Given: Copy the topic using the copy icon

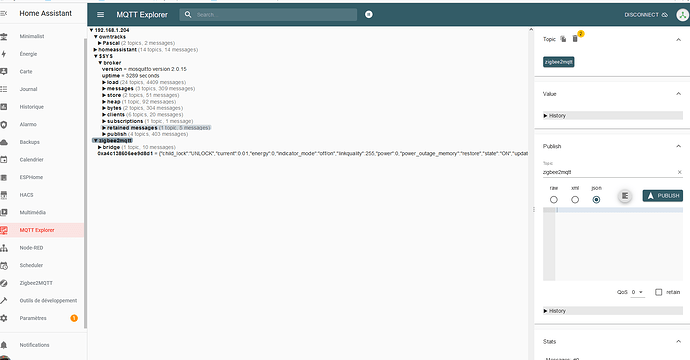Looking at the screenshot, I should [x=563, y=39].
